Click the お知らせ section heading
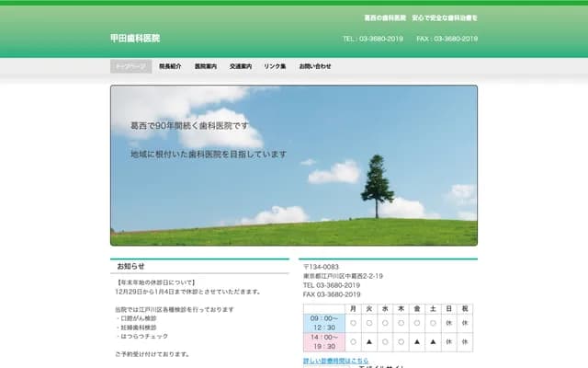588x368 pixels. (x=130, y=266)
